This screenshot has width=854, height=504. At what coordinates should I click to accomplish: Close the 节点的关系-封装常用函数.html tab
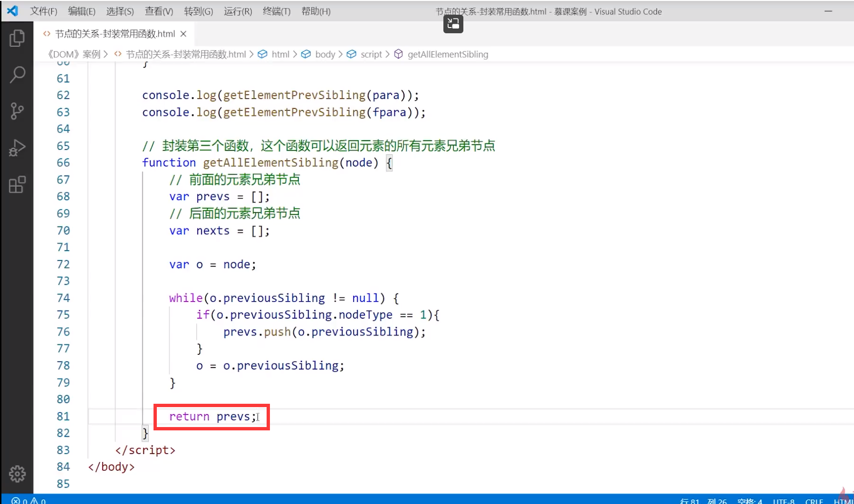point(183,34)
